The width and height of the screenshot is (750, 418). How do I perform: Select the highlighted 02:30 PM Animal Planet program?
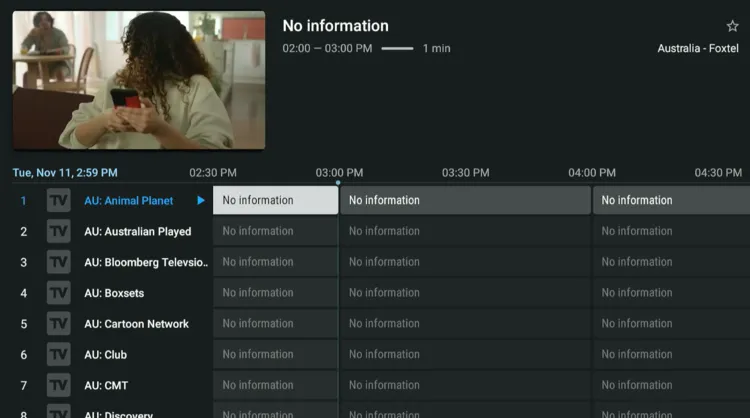[x=276, y=200]
